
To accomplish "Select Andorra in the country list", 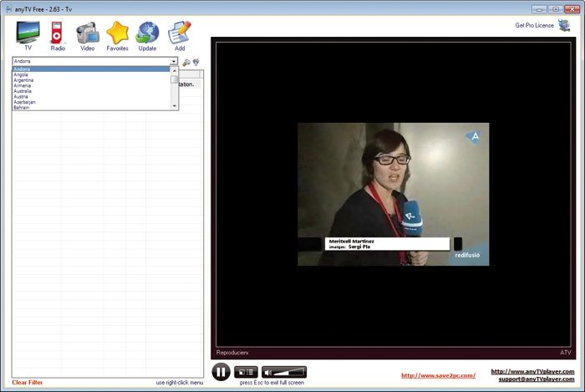I will pos(91,69).
